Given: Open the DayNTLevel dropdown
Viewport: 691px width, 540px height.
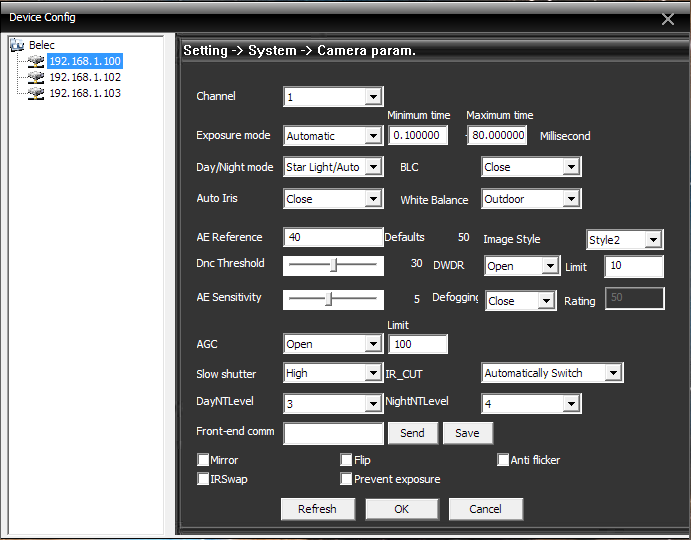Looking at the screenshot, I should coord(334,403).
